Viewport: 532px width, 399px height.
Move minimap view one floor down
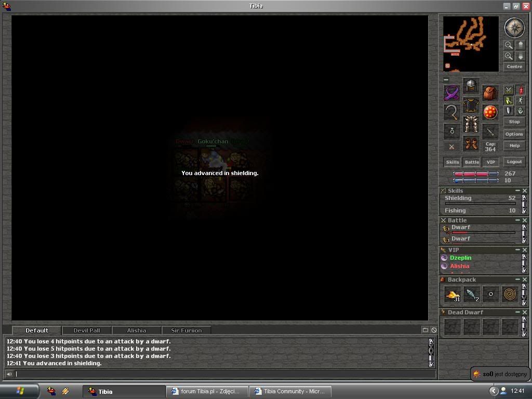(521, 56)
